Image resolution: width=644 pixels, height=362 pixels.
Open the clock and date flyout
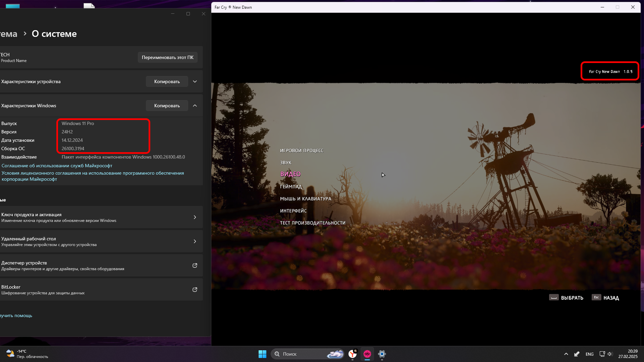pyautogui.click(x=628, y=354)
